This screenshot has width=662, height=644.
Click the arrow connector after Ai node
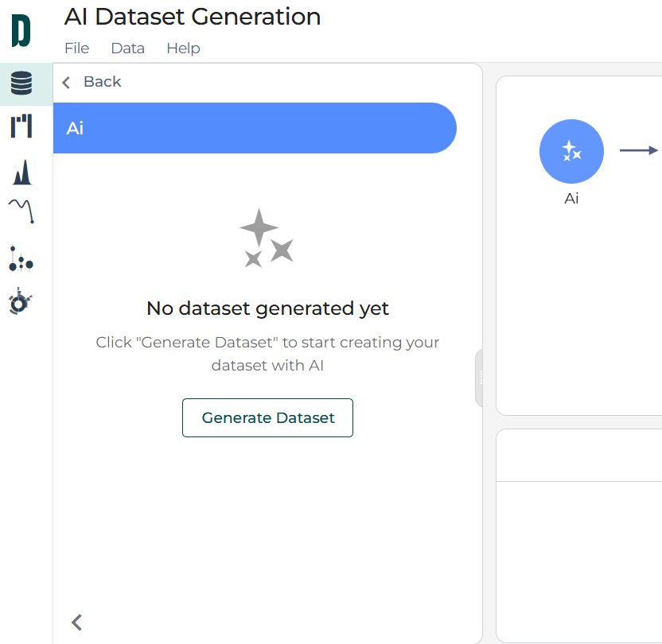point(638,150)
